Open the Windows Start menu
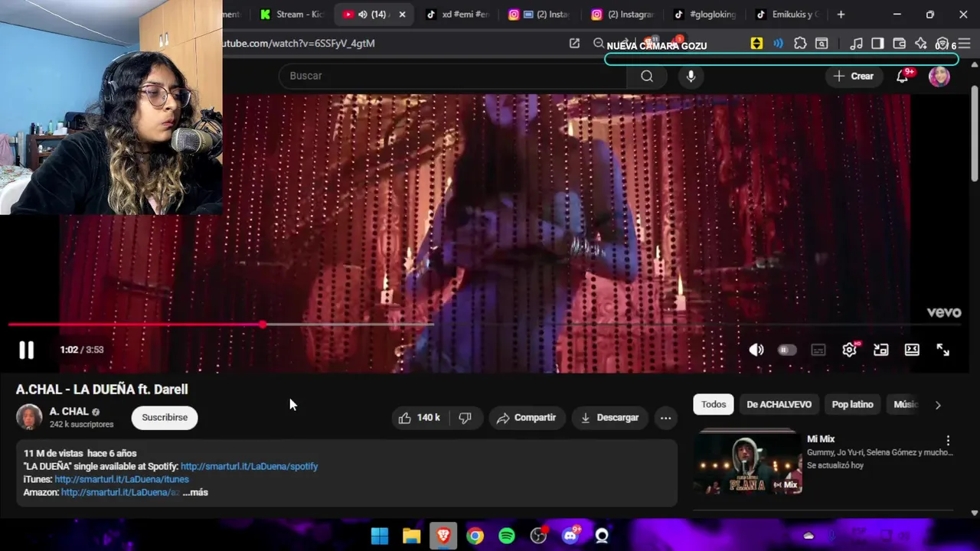980x551 pixels. tap(380, 536)
